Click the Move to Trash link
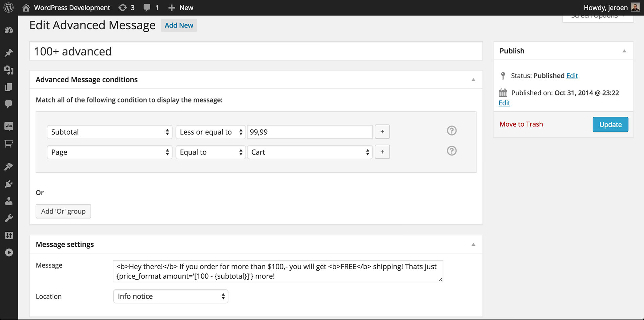644x320 pixels. pos(521,124)
